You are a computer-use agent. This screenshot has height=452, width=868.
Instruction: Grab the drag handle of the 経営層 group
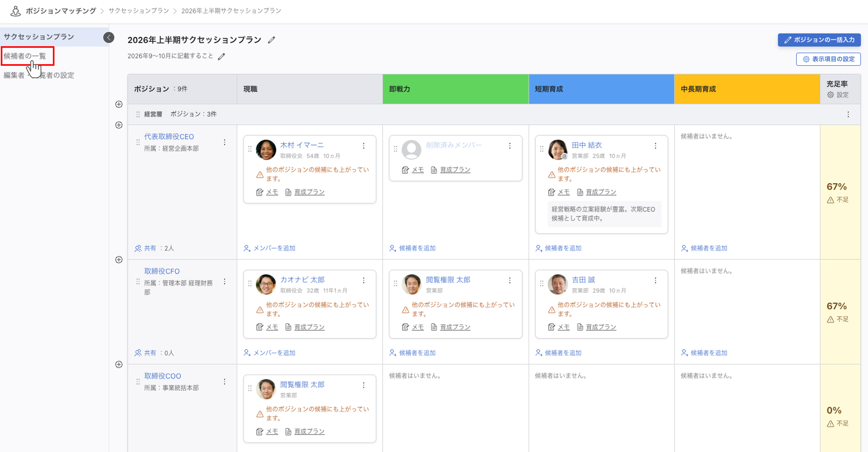(x=138, y=114)
